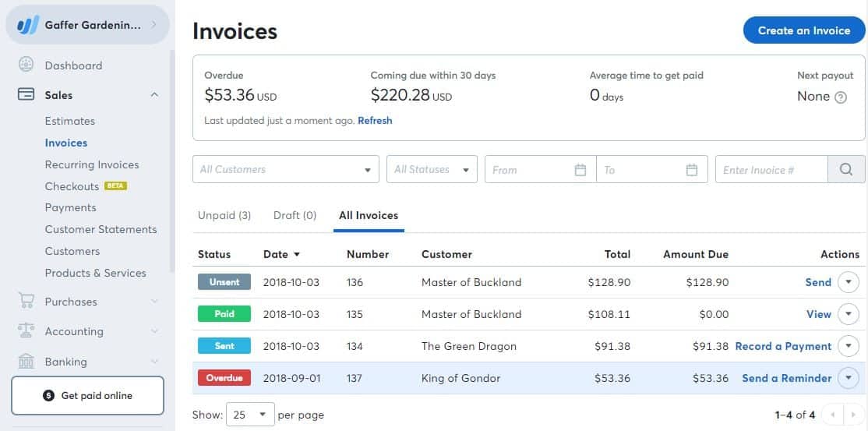Image resolution: width=868 pixels, height=431 pixels.
Task: Click Record a Payment for The Green Dragon
Action: (783, 346)
